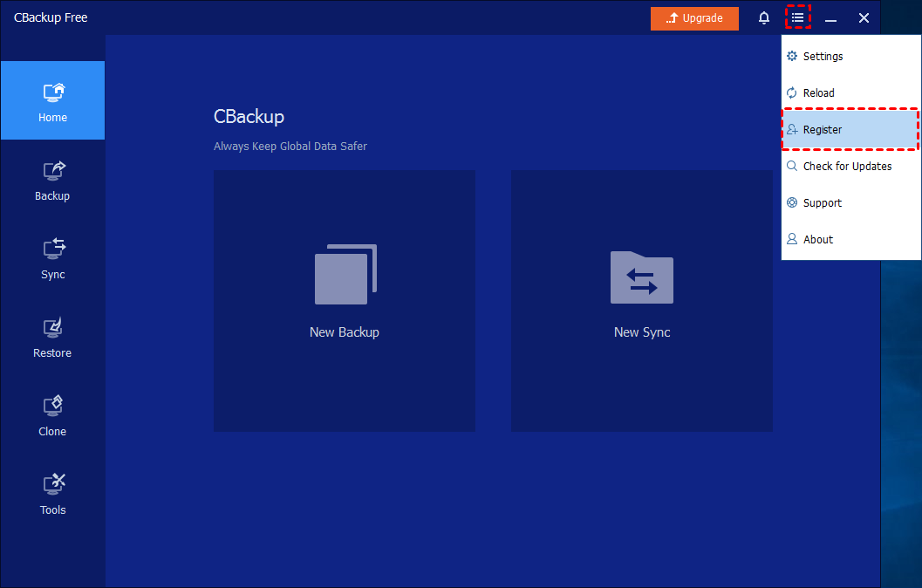Open the Backup section in sidebar

click(x=52, y=181)
